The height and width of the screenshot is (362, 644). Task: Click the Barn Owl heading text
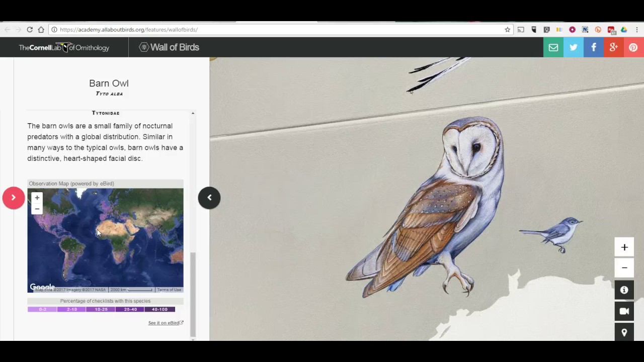pos(109,83)
